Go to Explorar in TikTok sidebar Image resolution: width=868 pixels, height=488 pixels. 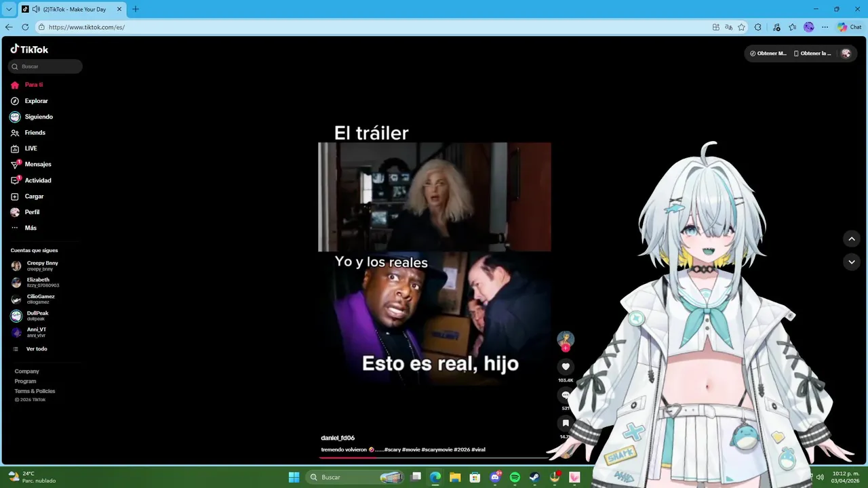(29, 101)
